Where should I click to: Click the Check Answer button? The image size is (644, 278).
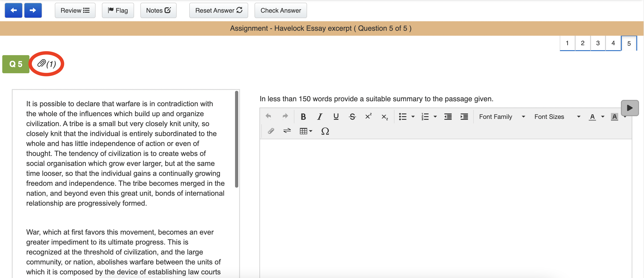(x=281, y=10)
